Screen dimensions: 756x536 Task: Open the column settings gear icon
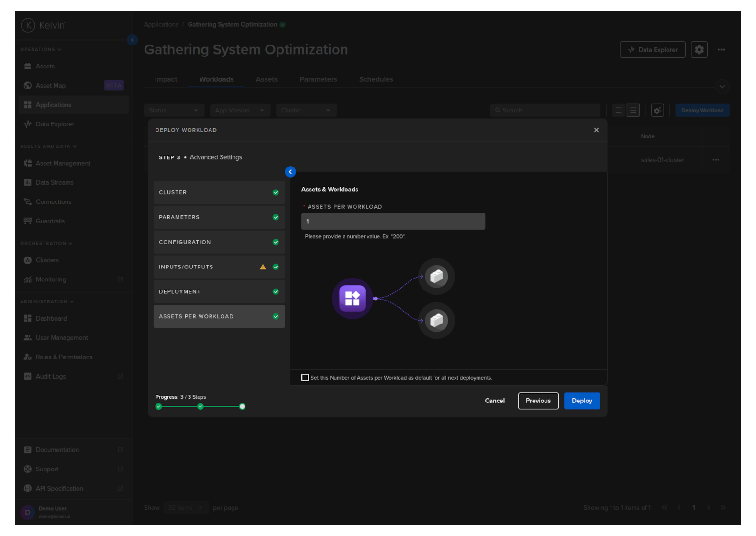point(657,111)
